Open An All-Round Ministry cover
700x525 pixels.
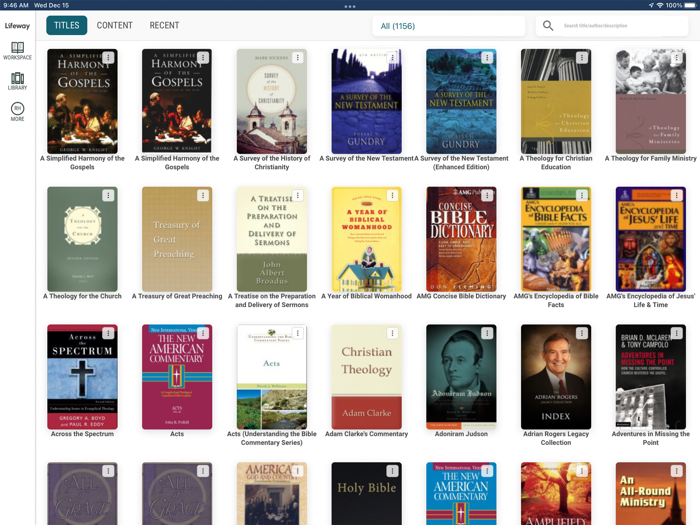(650, 493)
